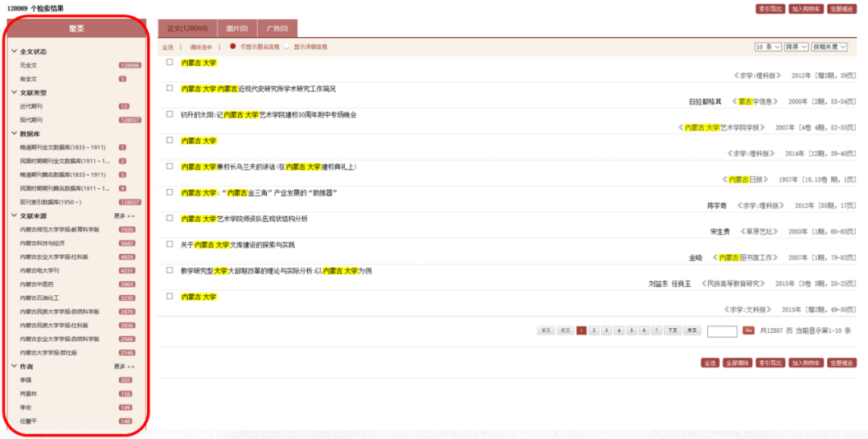Viewport: 868px width, 439px height.
Task: Click the top 索引导出 button
Action: [x=771, y=9]
